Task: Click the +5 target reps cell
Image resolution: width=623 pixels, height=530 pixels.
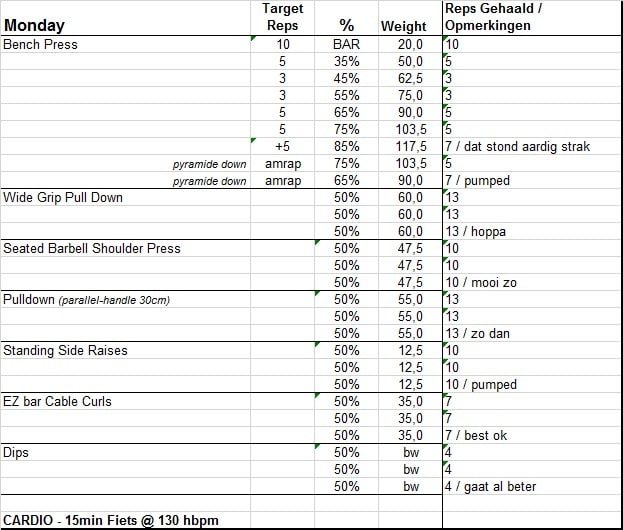Action: tap(282, 146)
